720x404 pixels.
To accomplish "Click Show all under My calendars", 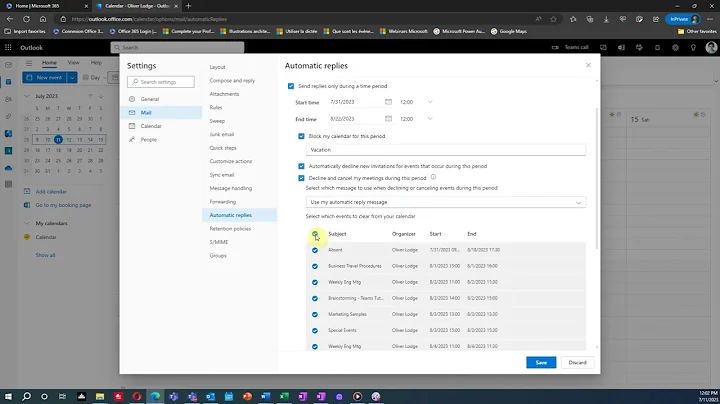I will coord(45,255).
